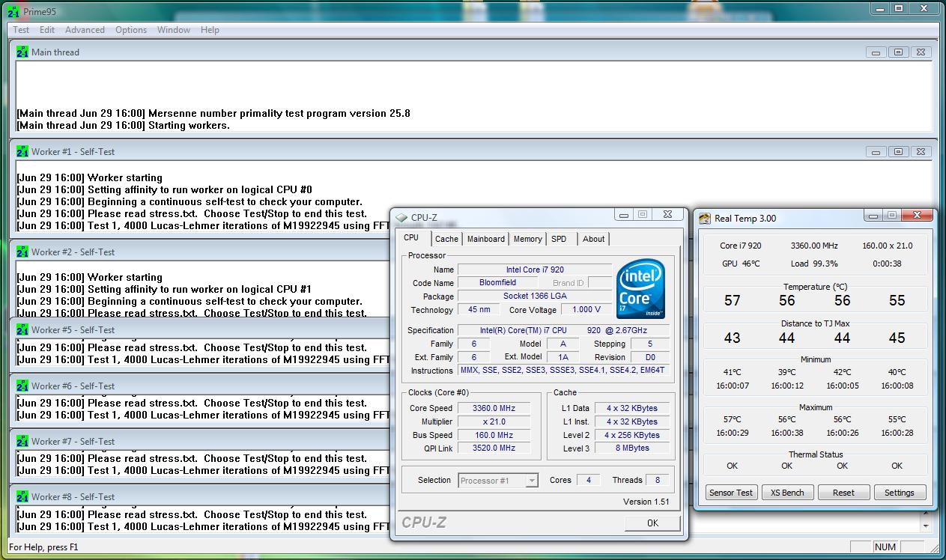The height and width of the screenshot is (560, 946).
Task: Click the 'Worker starting' line in Worker #2
Action: 90,278
